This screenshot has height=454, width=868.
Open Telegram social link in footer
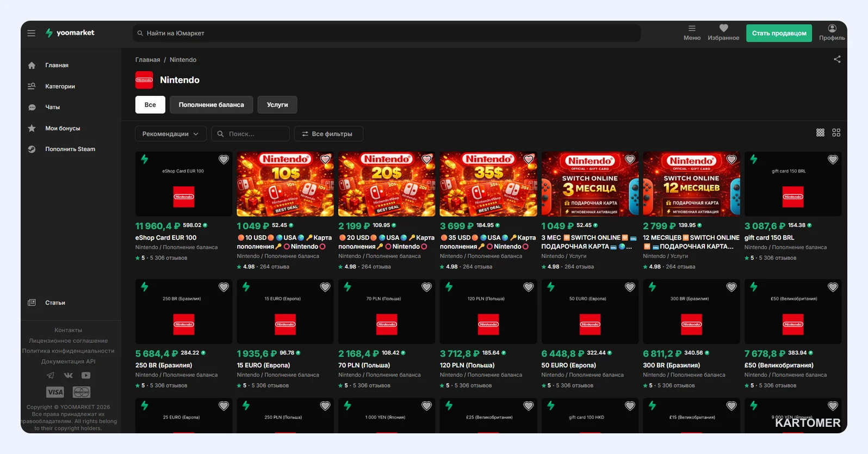(x=51, y=375)
